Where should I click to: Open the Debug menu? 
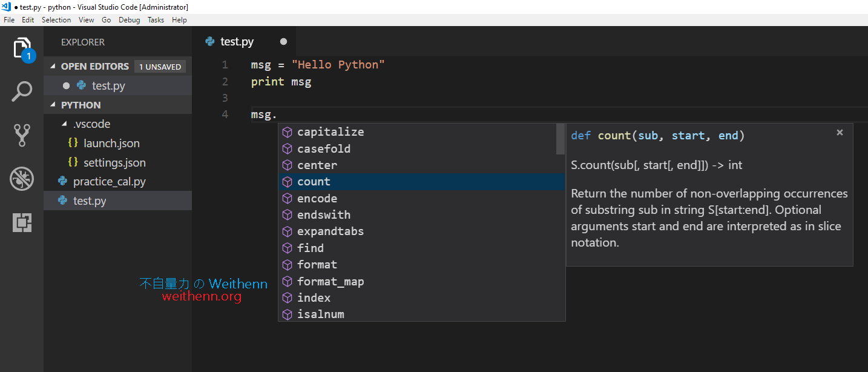point(128,19)
